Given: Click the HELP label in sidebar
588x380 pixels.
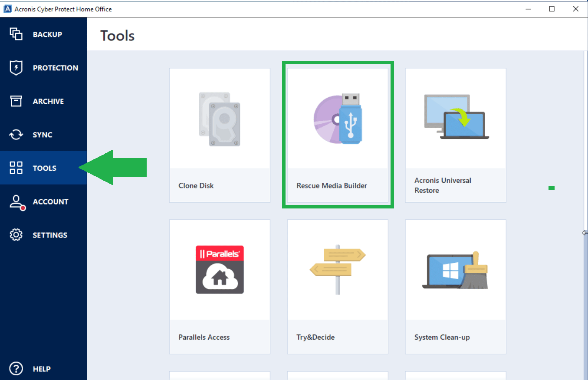Looking at the screenshot, I should pyautogui.click(x=42, y=369).
